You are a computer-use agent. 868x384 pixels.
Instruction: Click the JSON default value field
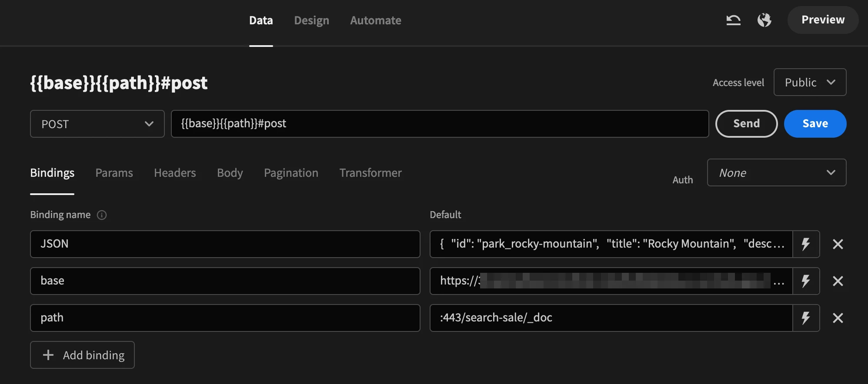click(611, 244)
